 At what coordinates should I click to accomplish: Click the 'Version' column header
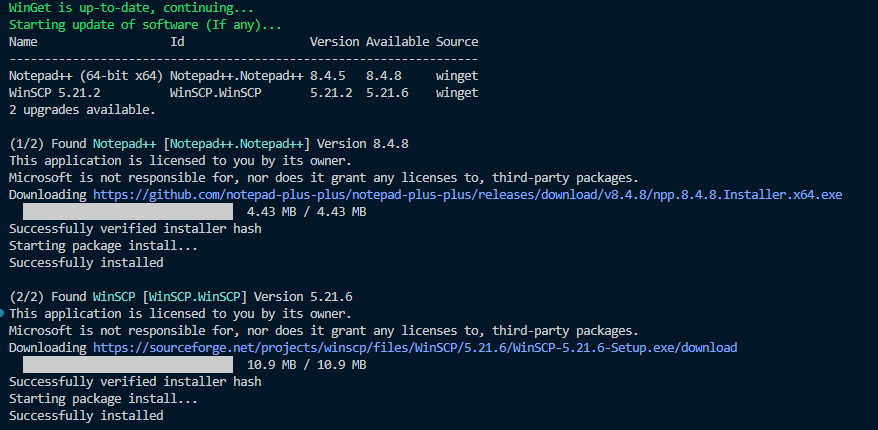click(x=334, y=42)
